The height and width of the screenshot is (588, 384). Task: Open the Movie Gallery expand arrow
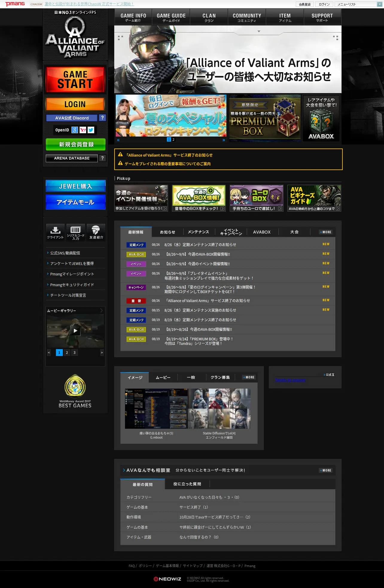101,310
